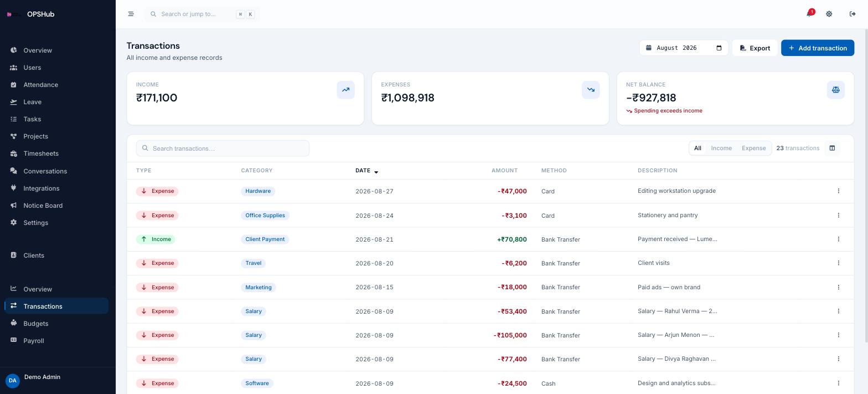Click the Travel category tag

253,263
